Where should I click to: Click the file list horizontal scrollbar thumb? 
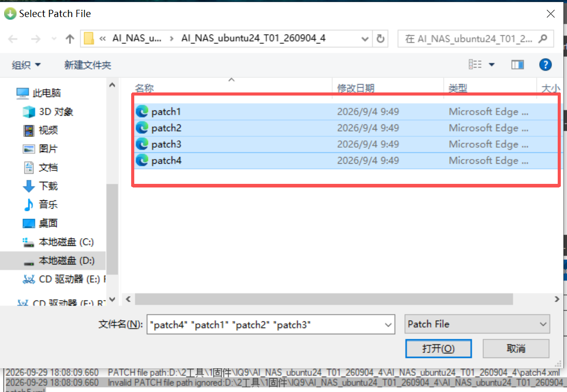pyautogui.click(x=324, y=299)
